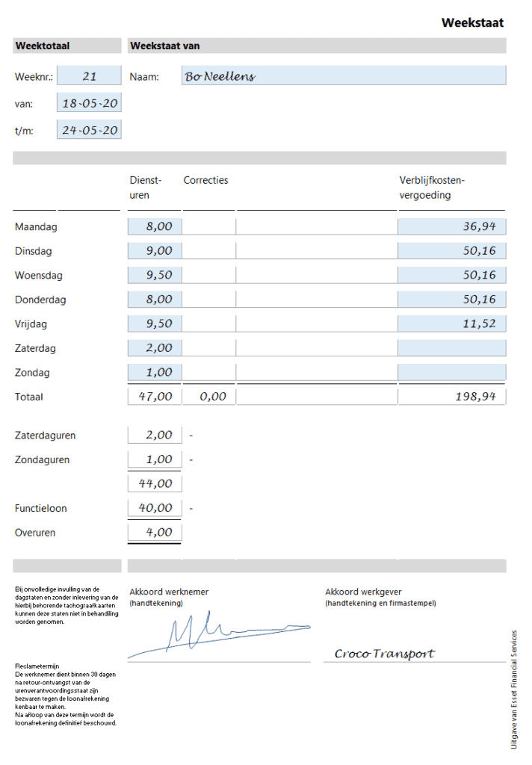The height and width of the screenshot is (765, 532).
Task: Click the employee signature under Akkoord werknemer
Action: (217, 634)
